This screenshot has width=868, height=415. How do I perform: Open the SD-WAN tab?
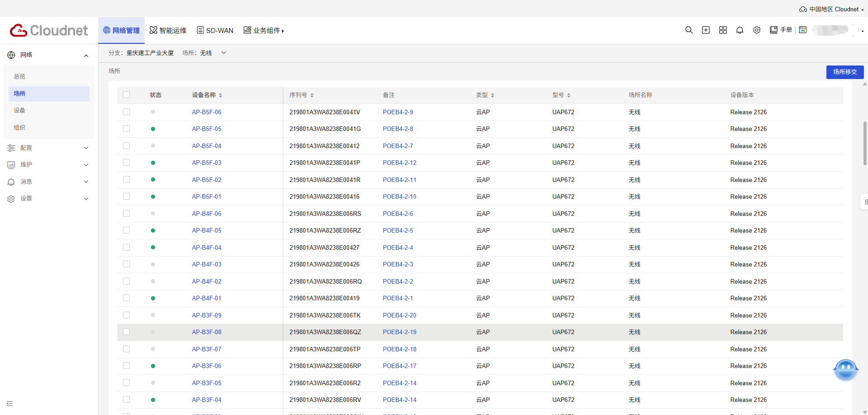click(215, 30)
